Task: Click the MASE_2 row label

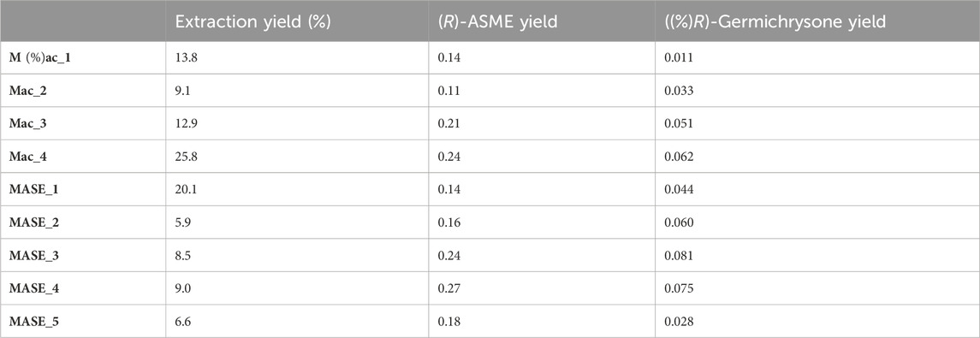Action: 33,222
